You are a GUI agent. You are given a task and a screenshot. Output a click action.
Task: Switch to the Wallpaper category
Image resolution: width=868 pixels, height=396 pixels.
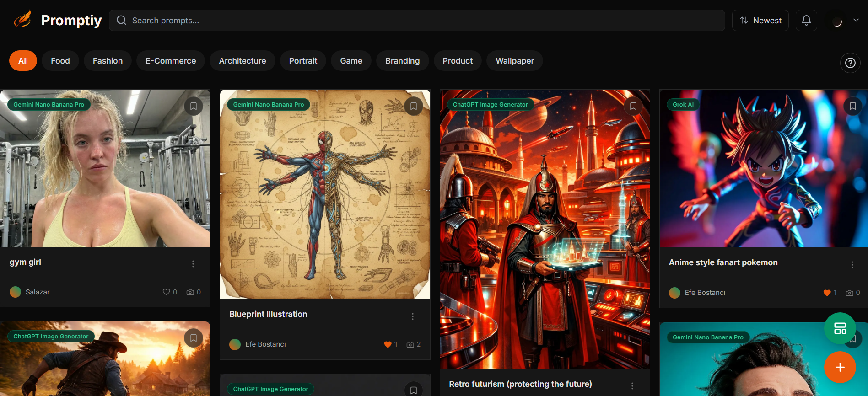[514, 61]
